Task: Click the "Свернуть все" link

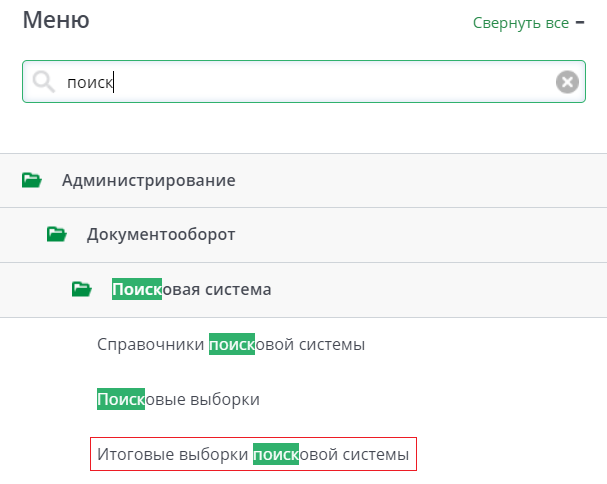Action: (521, 23)
